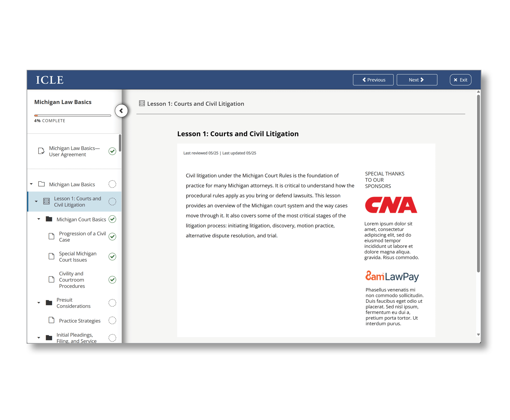
Task: Open Civility and Courtroom Procedures page
Action: (72, 279)
